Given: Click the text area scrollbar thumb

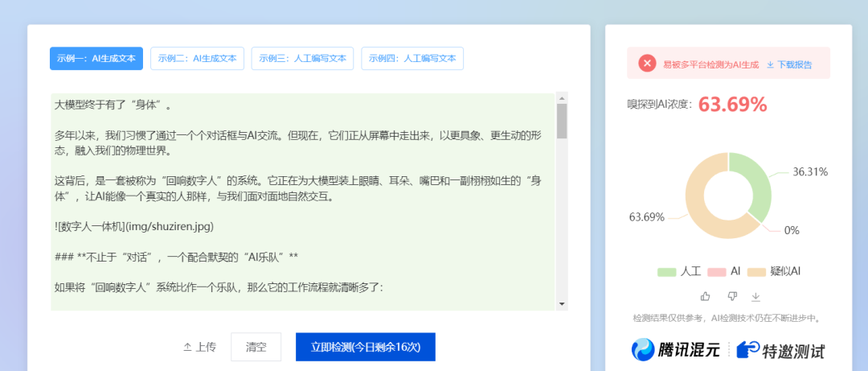Looking at the screenshot, I should 562,121.
